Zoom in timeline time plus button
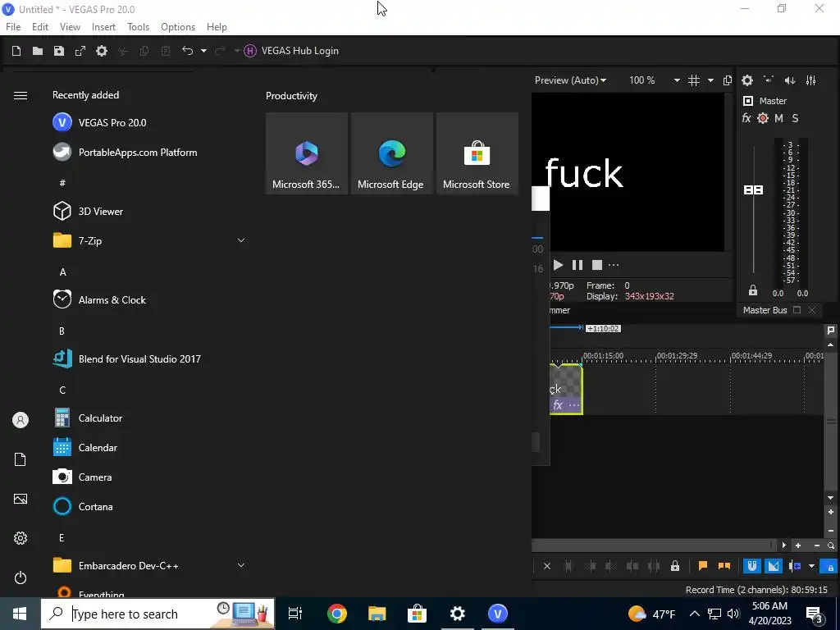Image resolution: width=840 pixels, height=630 pixels. tap(797, 546)
